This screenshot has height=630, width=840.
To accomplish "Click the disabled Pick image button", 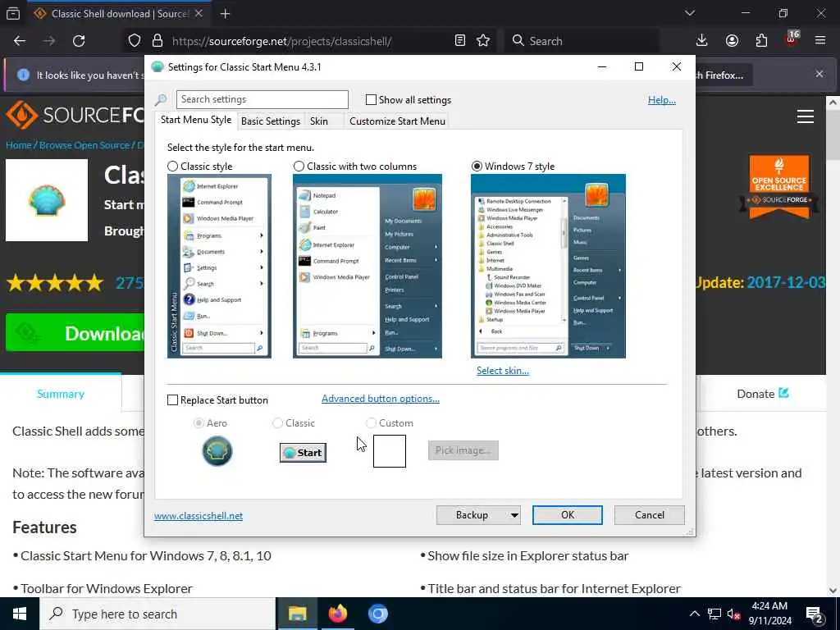I will [463, 450].
